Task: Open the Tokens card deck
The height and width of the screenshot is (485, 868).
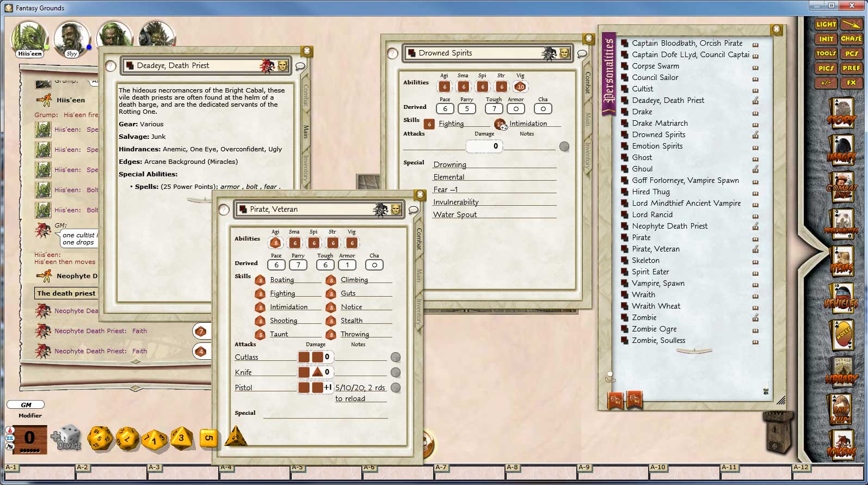Action: [x=841, y=445]
